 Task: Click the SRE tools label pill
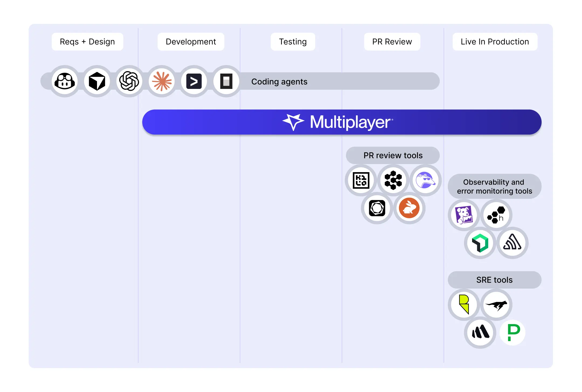pos(494,280)
